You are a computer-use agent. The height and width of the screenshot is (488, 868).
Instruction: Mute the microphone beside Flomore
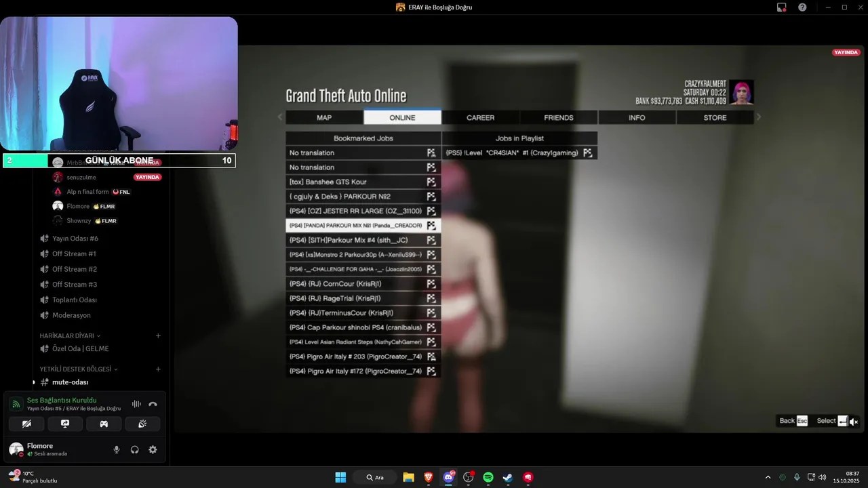tap(117, 449)
